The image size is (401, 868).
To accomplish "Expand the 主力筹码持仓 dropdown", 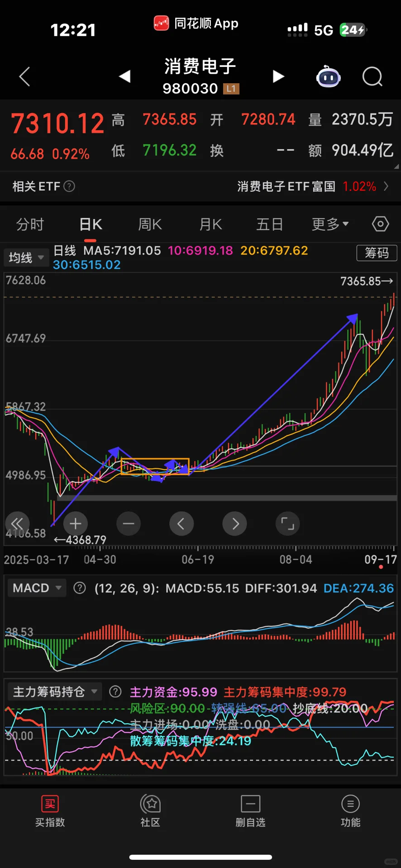I will (55, 692).
